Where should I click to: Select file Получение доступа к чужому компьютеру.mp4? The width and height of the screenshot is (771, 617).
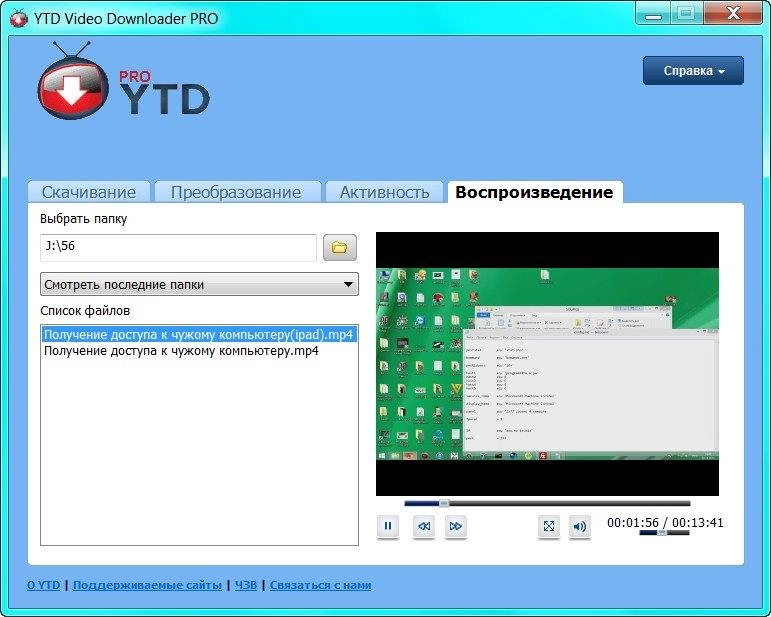click(181, 351)
